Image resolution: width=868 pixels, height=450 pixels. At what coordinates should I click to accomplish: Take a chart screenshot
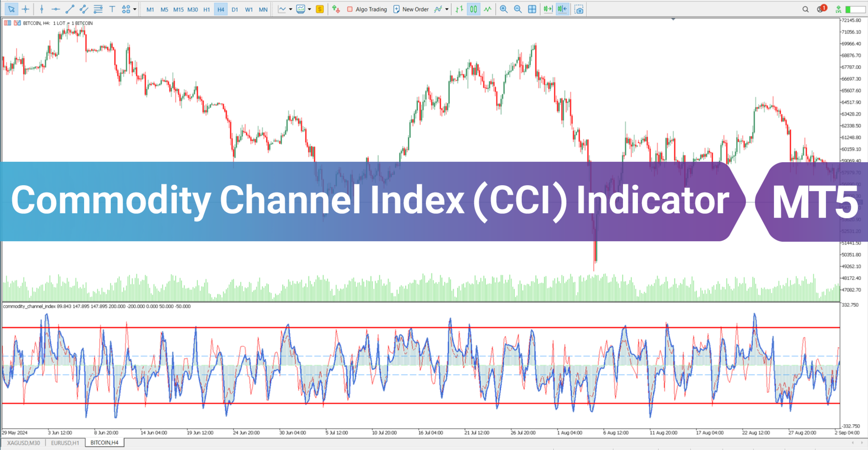coord(579,9)
